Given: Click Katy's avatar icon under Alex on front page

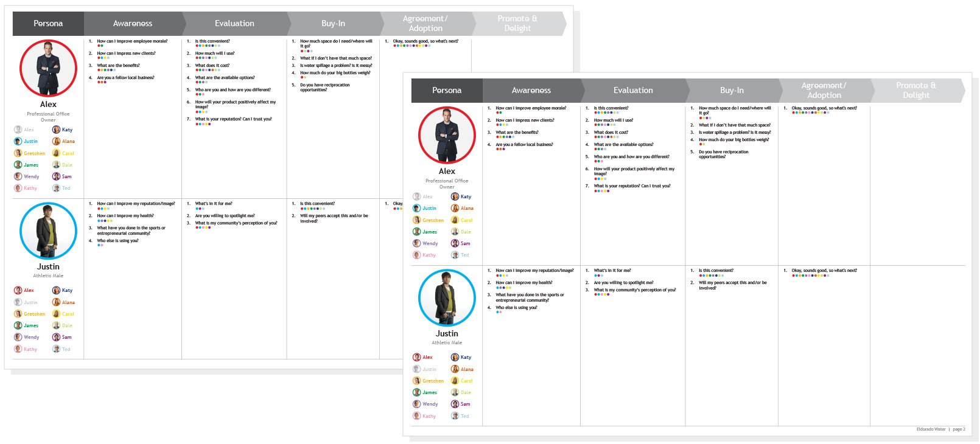Looking at the screenshot, I should [x=455, y=196].
